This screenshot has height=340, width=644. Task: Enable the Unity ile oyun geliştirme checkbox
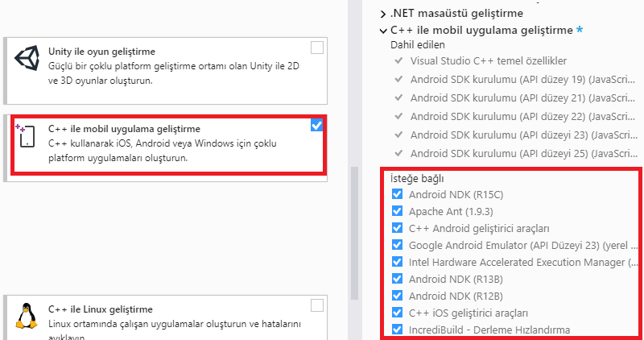click(x=316, y=48)
